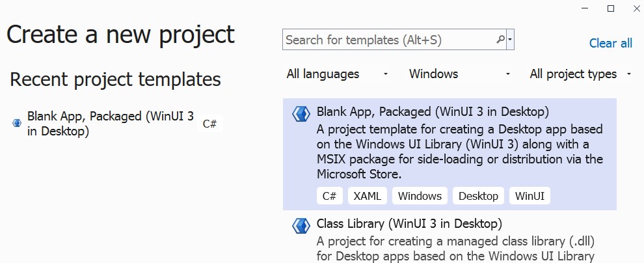Click the Windows tag under template description
The image size is (644, 263).
pos(420,196)
